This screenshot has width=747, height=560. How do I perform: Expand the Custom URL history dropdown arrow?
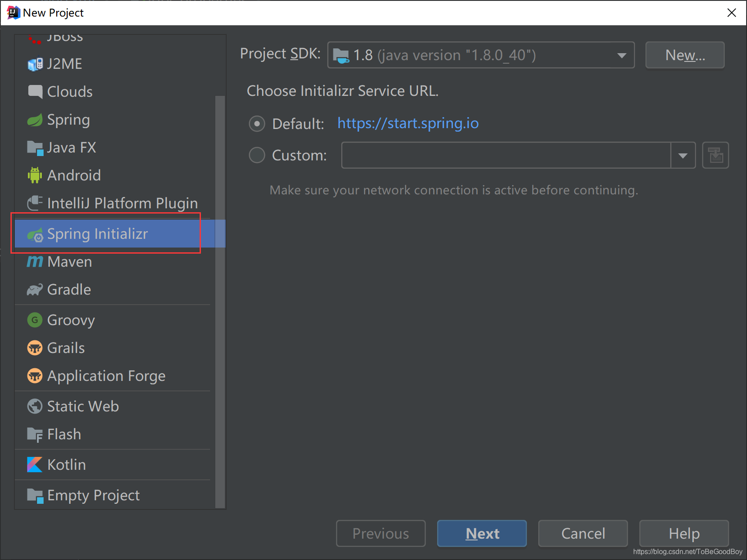click(683, 155)
